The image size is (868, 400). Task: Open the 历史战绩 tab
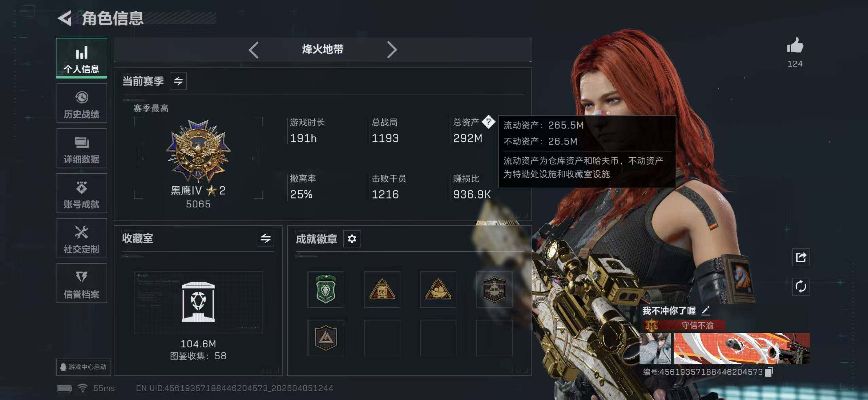coord(82,103)
